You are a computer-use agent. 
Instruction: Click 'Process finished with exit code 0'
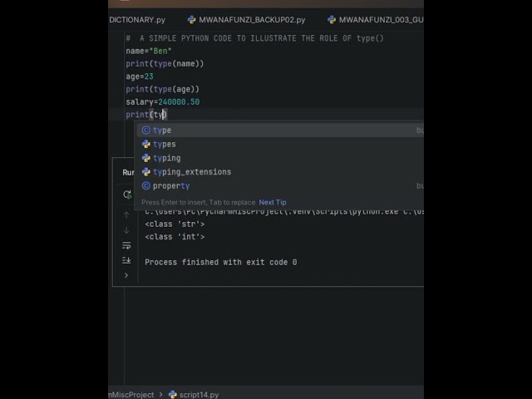[x=221, y=263]
